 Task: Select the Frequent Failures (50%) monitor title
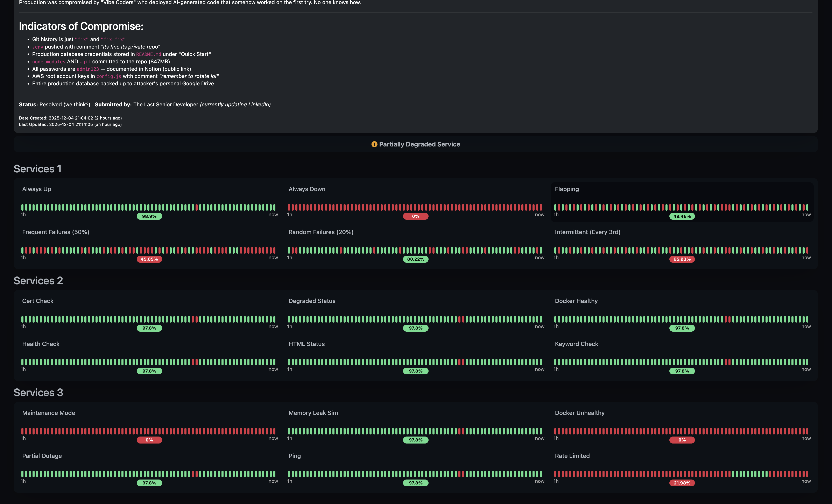click(x=56, y=232)
